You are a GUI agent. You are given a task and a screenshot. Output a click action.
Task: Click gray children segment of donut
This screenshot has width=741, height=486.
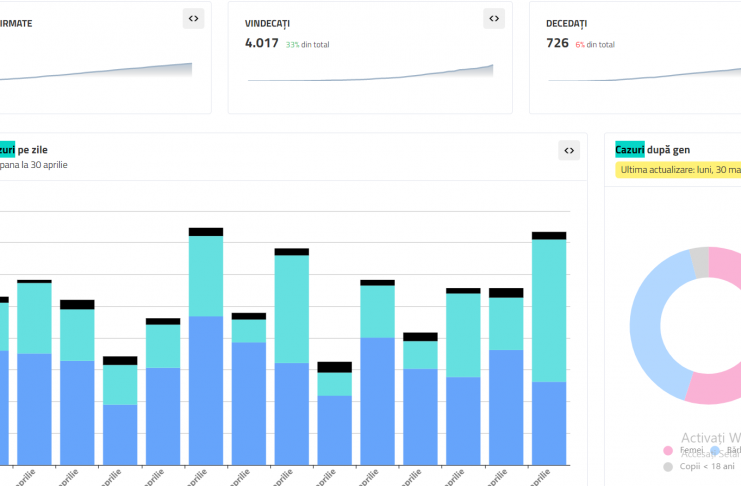[700, 262]
